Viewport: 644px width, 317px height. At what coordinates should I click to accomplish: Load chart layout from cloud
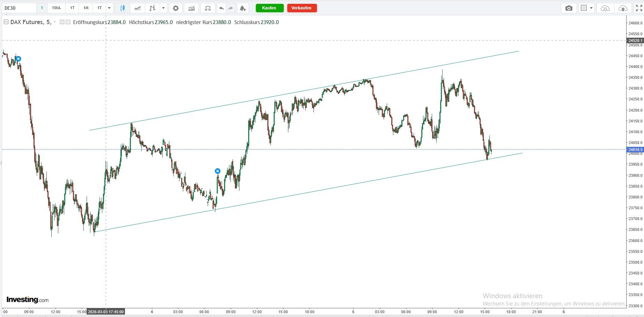605,8
